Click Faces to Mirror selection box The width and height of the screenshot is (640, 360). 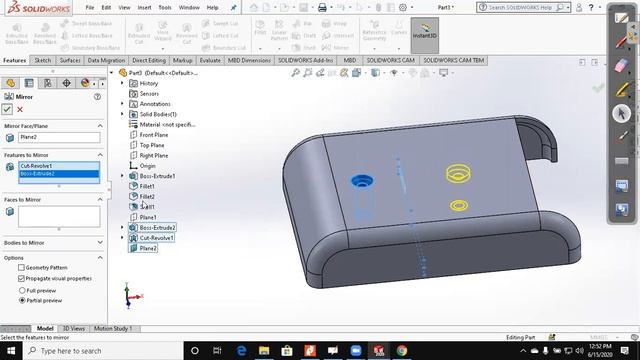click(59, 216)
